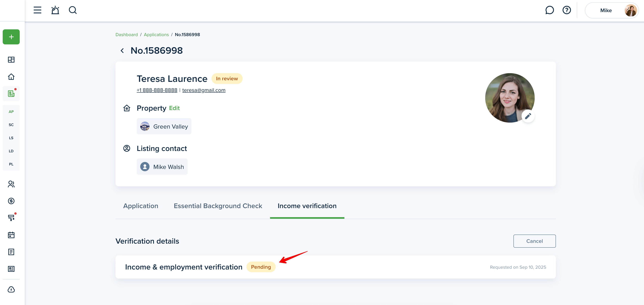
Task: Open the paint roller maintenance icon
Action: pos(11,218)
